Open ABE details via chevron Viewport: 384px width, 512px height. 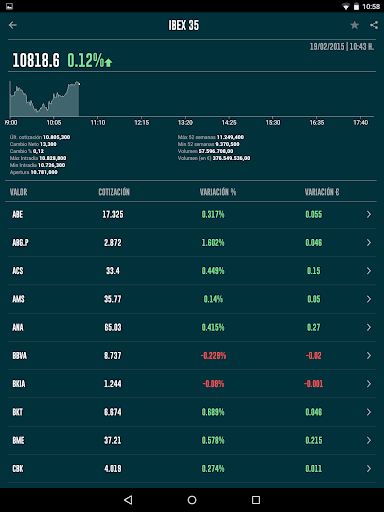coord(369,214)
